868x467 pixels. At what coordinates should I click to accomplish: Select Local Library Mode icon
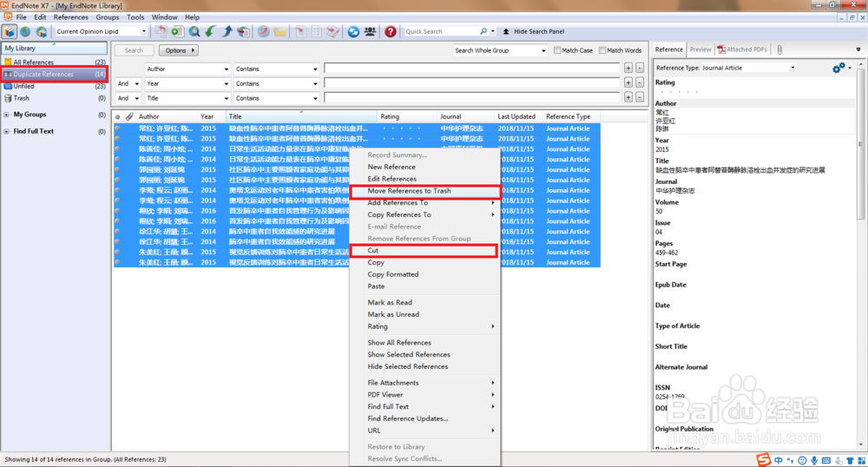click(10, 31)
